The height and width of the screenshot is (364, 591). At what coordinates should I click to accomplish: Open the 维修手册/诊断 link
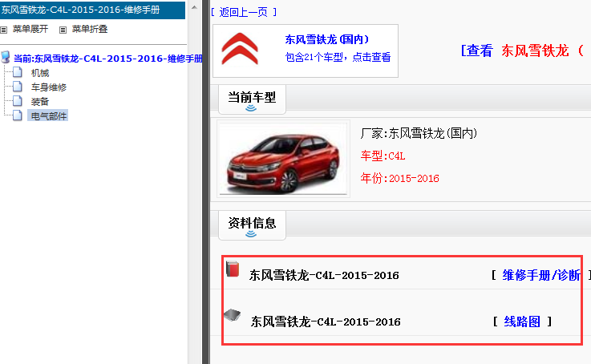[x=541, y=276]
